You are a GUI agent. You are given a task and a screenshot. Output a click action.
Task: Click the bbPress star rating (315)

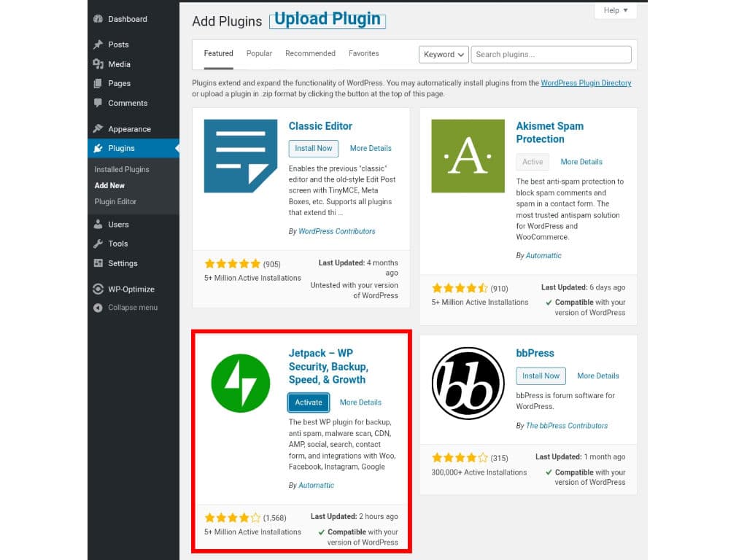point(460,458)
